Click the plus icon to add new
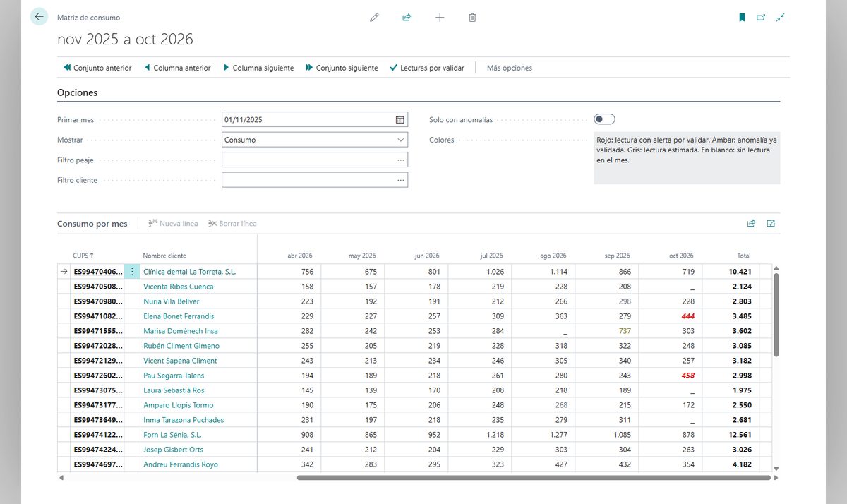 tap(440, 18)
